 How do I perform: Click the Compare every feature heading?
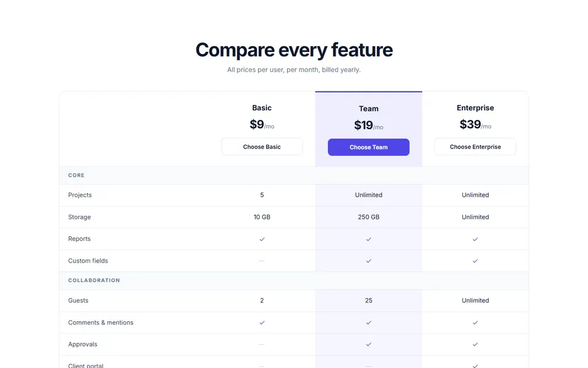(294, 50)
